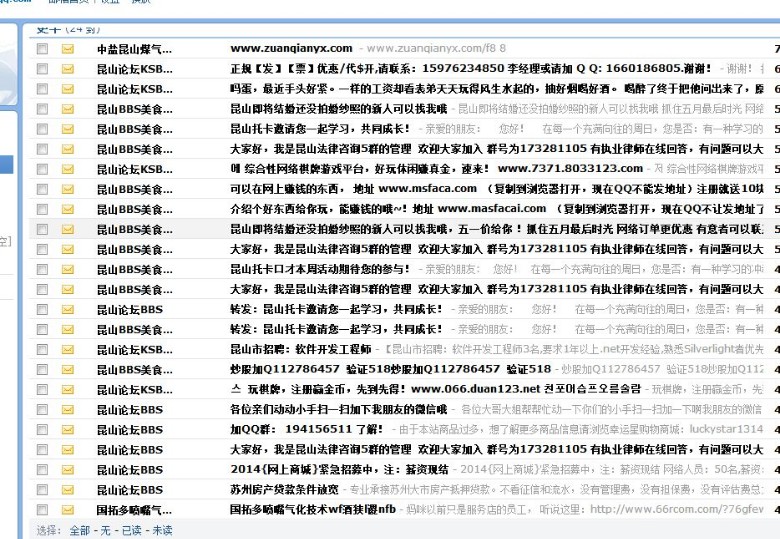Viewport: 780px width, 539px height.
Task: Select checkbox of 国拓多嘧噶气化技术 email
Action: click(x=42, y=509)
